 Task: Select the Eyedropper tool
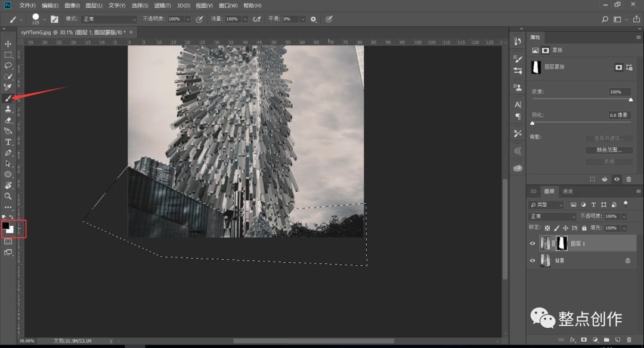(x=8, y=87)
